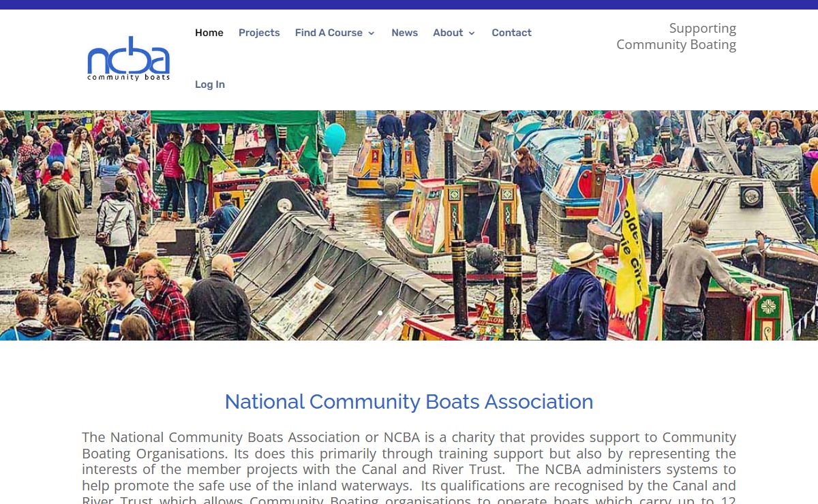Go to the Contact page
818x504 pixels.
pyautogui.click(x=511, y=33)
